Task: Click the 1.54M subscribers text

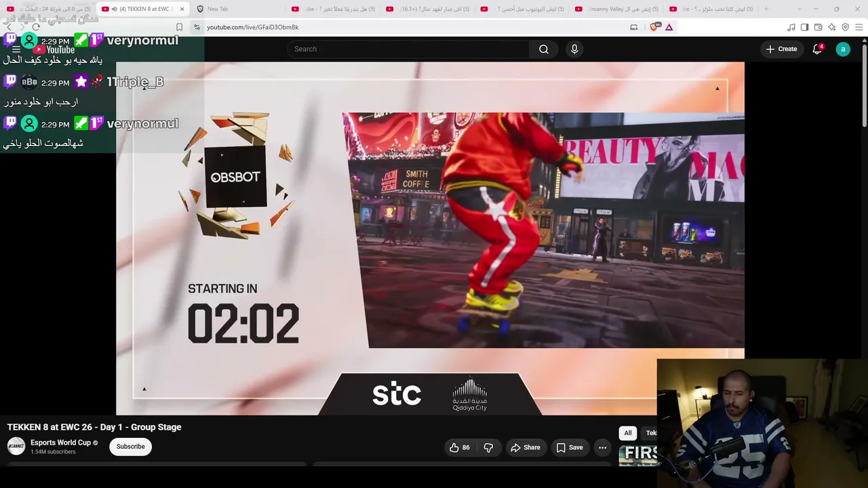Action: (x=53, y=452)
